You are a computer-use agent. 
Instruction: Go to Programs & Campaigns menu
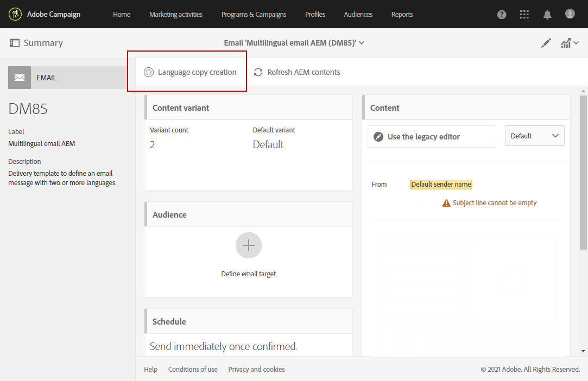[254, 15]
